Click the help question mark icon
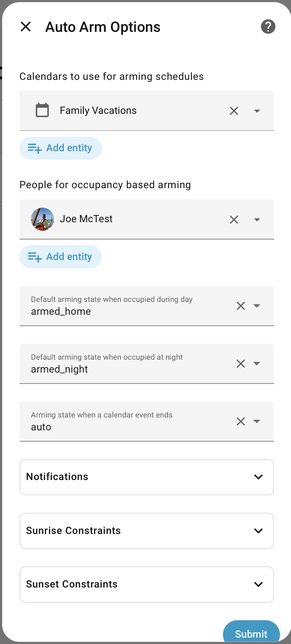 click(x=268, y=26)
